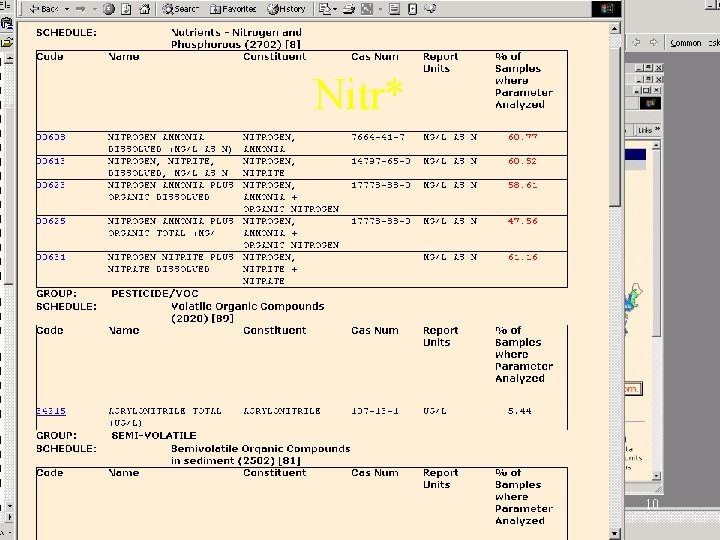Viewport: 720px width, 540px height.
Task: Click forward arrow in background window toolbar
Action: pos(653,43)
